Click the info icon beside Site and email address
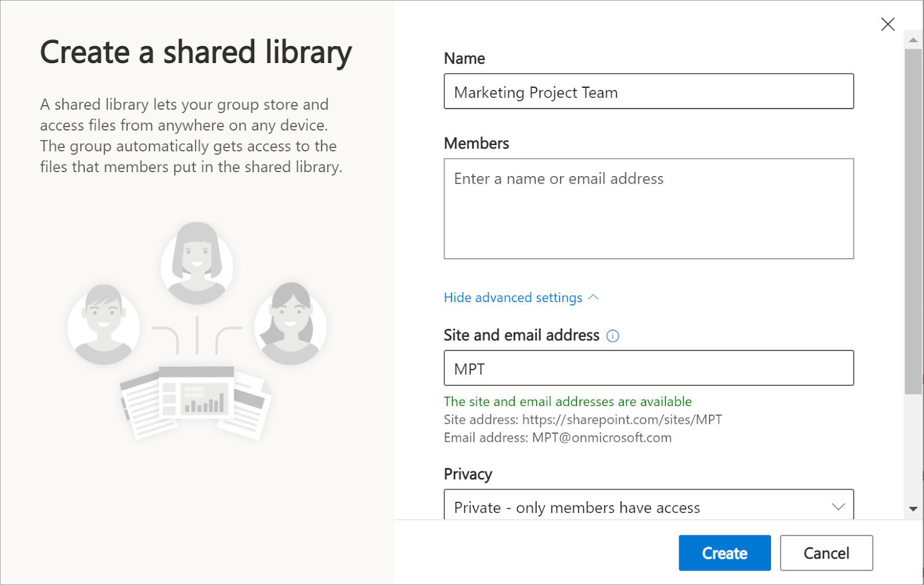 (x=613, y=336)
